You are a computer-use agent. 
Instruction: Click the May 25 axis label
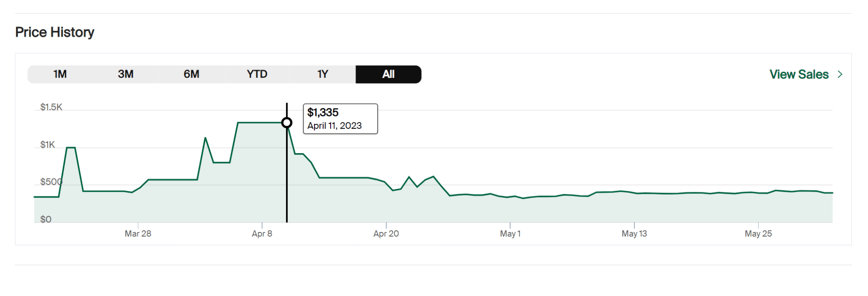(x=758, y=234)
